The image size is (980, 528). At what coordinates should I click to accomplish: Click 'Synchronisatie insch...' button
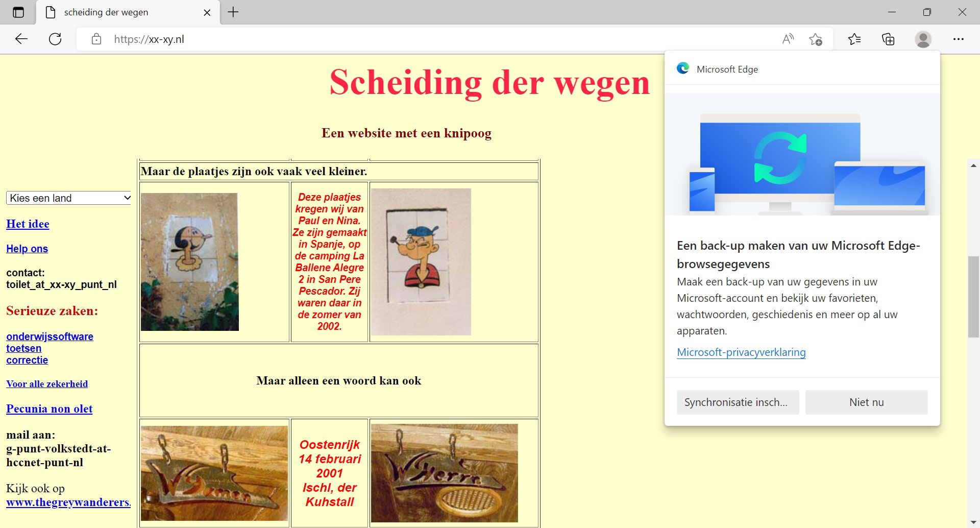coord(738,402)
